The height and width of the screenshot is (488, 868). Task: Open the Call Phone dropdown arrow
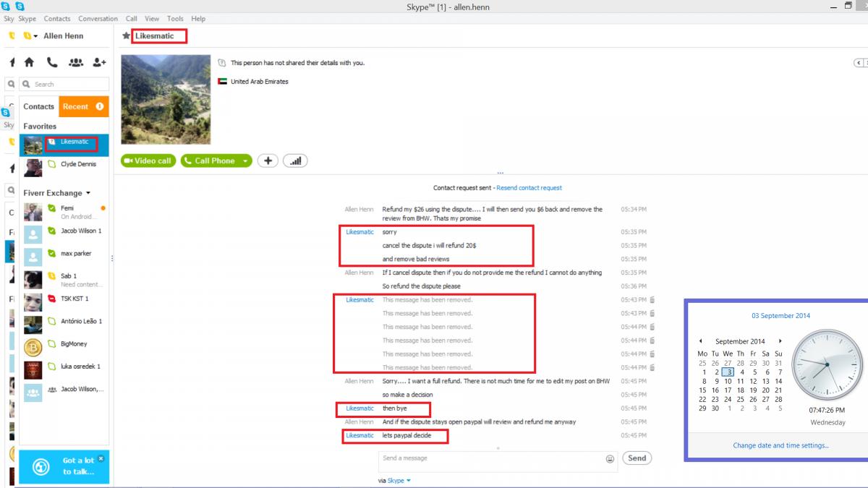click(245, 160)
